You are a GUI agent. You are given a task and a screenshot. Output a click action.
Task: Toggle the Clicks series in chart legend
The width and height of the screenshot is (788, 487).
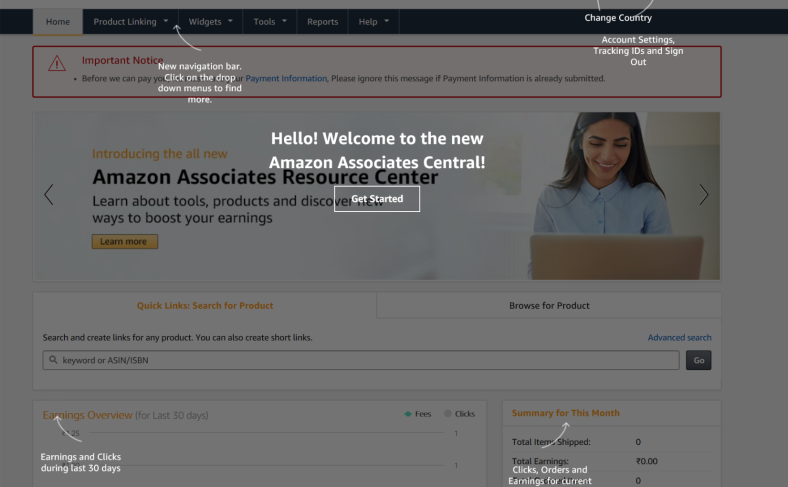(459, 413)
